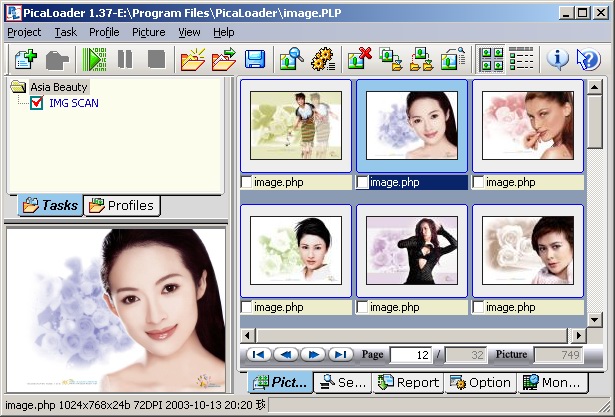Start the download with the green play icon
The width and height of the screenshot is (615, 417).
coord(94,59)
